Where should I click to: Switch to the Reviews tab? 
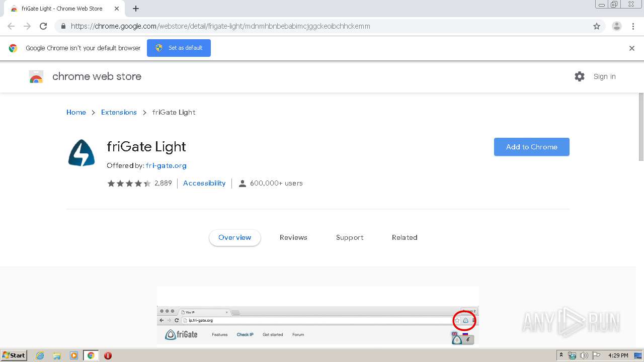click(x=293, y=238)
